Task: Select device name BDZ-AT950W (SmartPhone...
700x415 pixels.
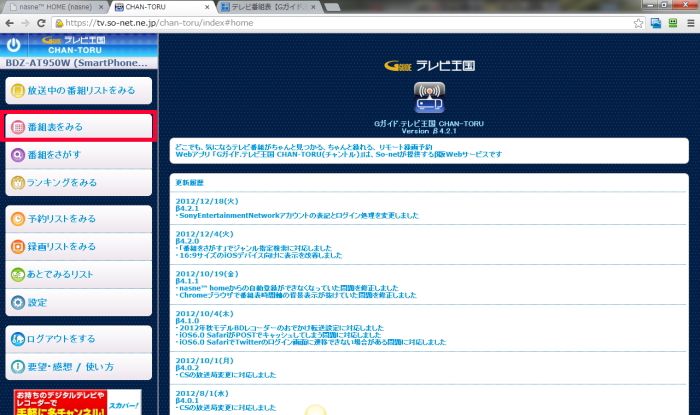Action: (76, 63)
